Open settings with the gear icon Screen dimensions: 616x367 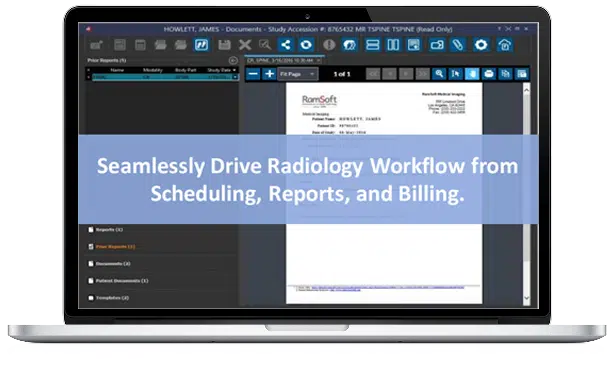(480, 45)
